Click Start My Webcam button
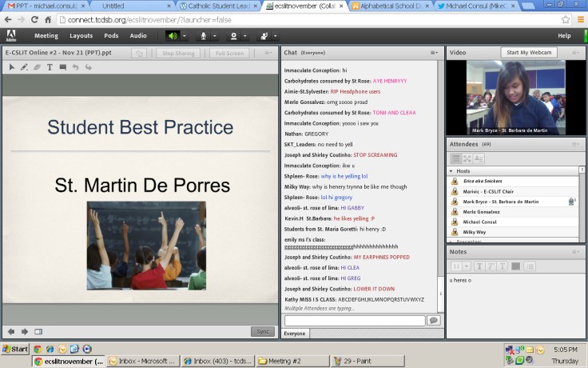The height and width of the screenshot is (368, 588). pyautogui.click(x=528, y=53)
